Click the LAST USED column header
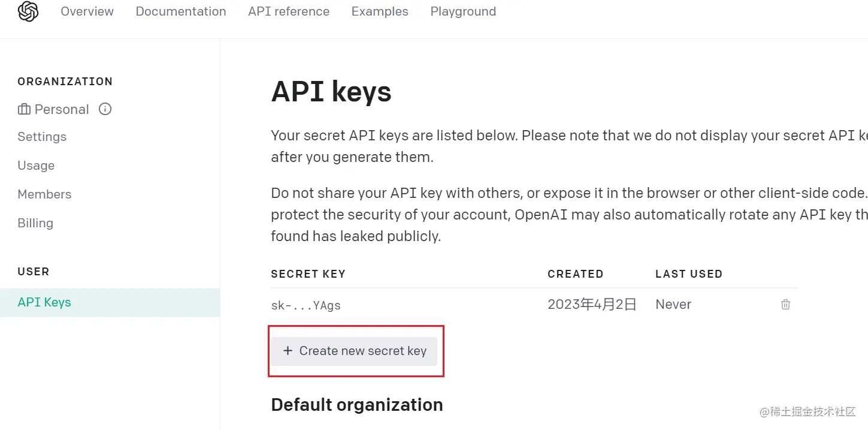868x430 pixels. pyautogui.click(x=689, y=274)
